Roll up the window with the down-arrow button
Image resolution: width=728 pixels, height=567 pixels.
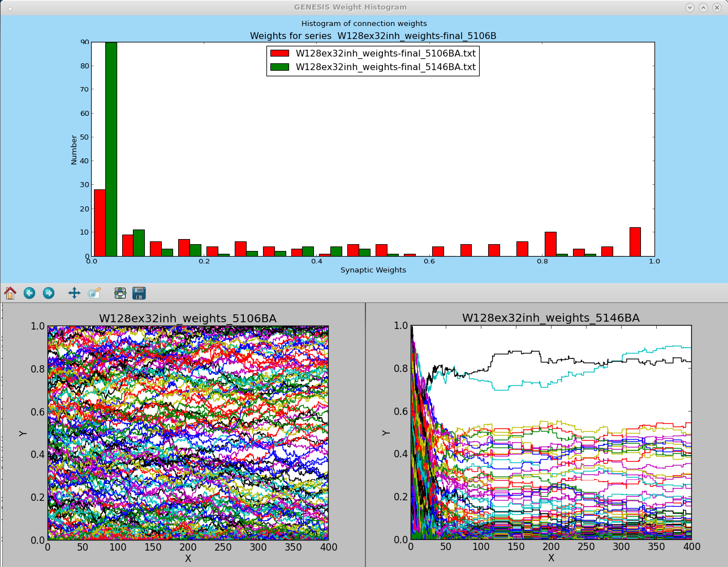tap(690, 7)
